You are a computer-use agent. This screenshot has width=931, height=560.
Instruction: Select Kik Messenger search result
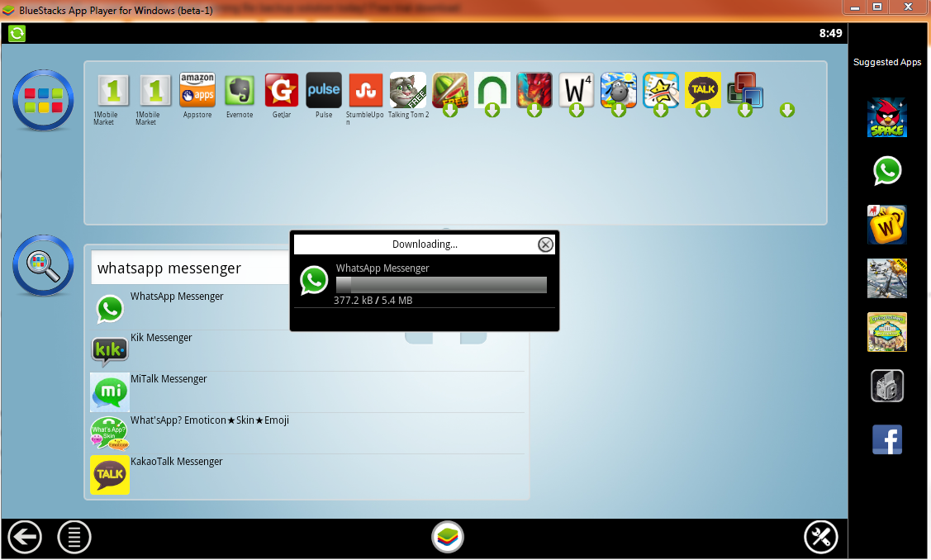click(x=161, y=338)
